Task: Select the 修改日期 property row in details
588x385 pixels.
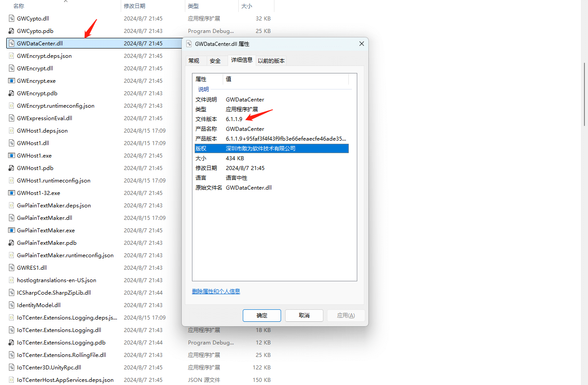Action: [x=271, y=168]
